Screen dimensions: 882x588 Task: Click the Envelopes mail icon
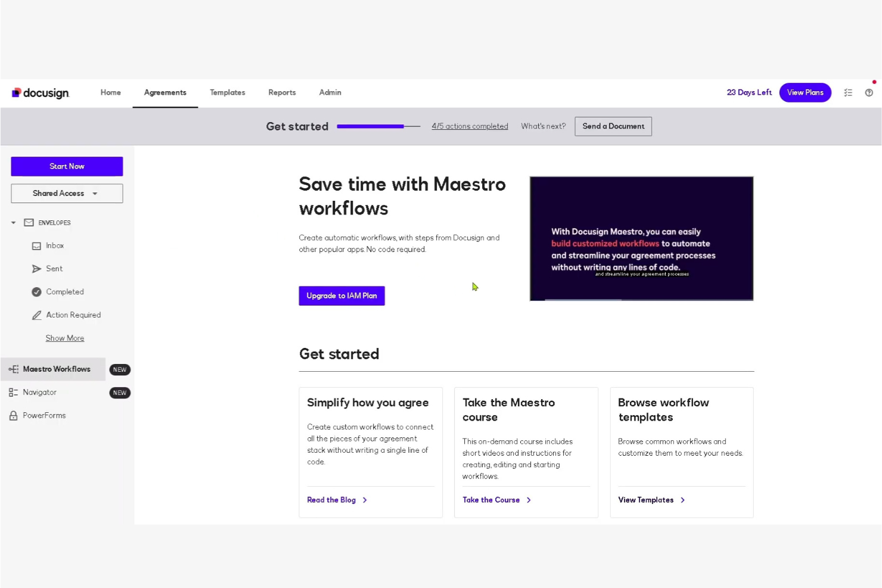tap(29, 223)
